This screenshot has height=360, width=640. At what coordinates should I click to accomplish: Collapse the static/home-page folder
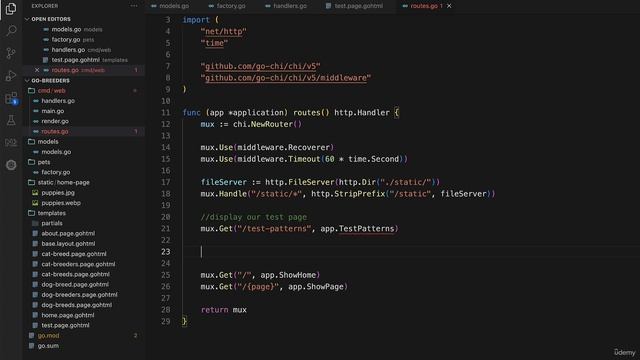63,182
